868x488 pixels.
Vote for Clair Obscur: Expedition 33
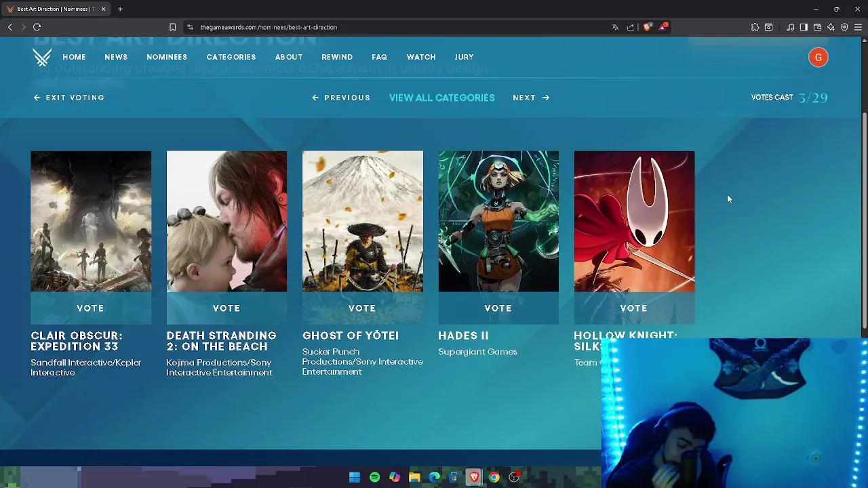coord(91,308)
